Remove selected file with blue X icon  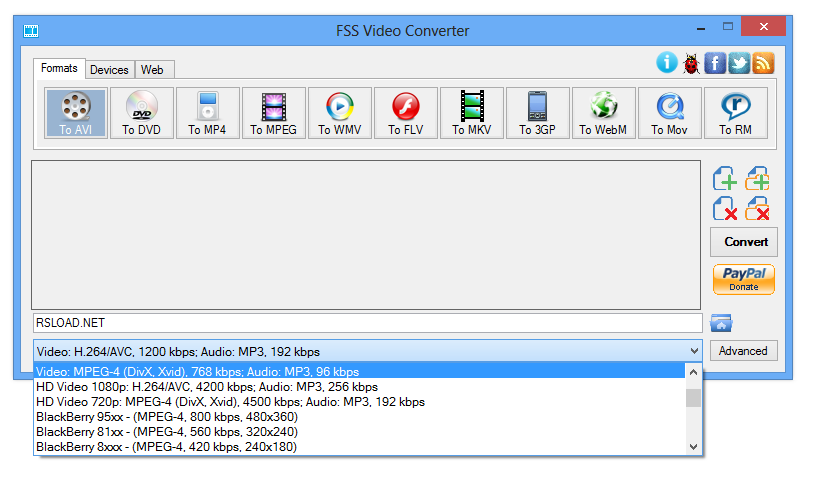725,209
